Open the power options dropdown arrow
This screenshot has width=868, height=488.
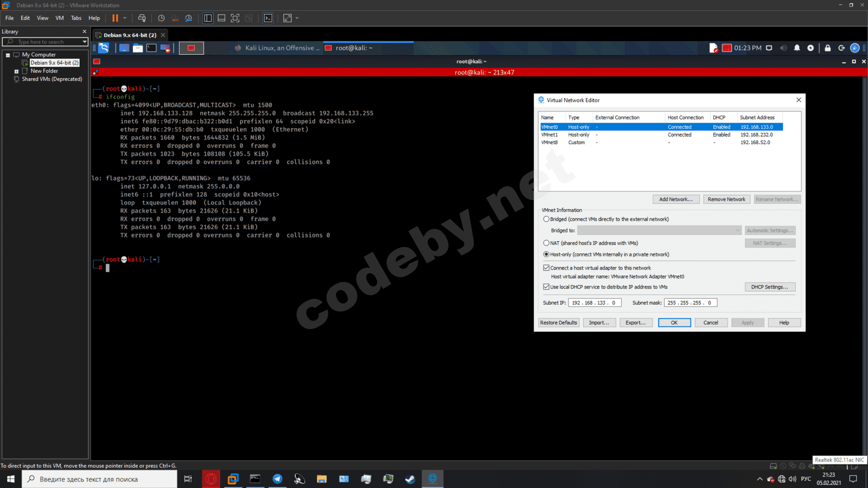click(125, 18)
